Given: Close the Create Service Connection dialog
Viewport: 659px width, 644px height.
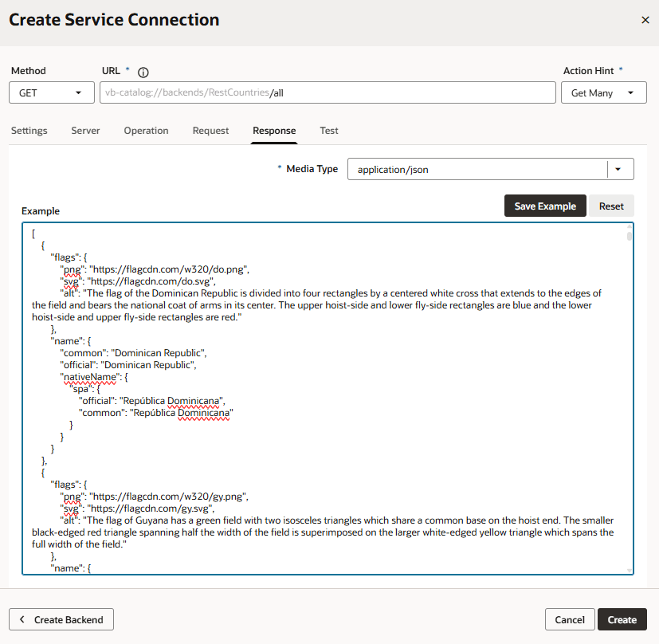Looking at the screenshot, I should [645, 20].
